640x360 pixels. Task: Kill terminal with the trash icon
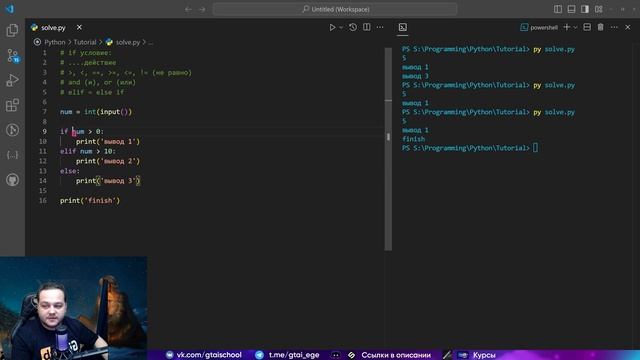coord(600,27)
